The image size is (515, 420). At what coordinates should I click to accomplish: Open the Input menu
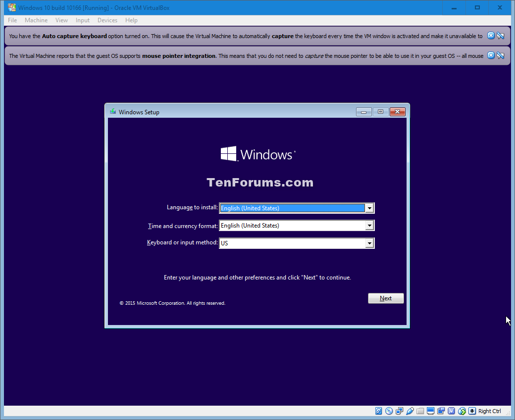click(x=82, y=20)
